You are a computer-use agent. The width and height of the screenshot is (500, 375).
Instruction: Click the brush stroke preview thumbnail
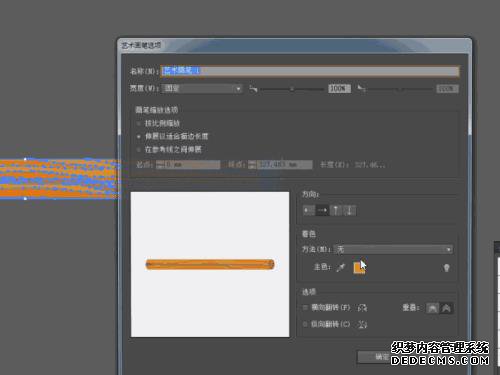coord(210,264)
